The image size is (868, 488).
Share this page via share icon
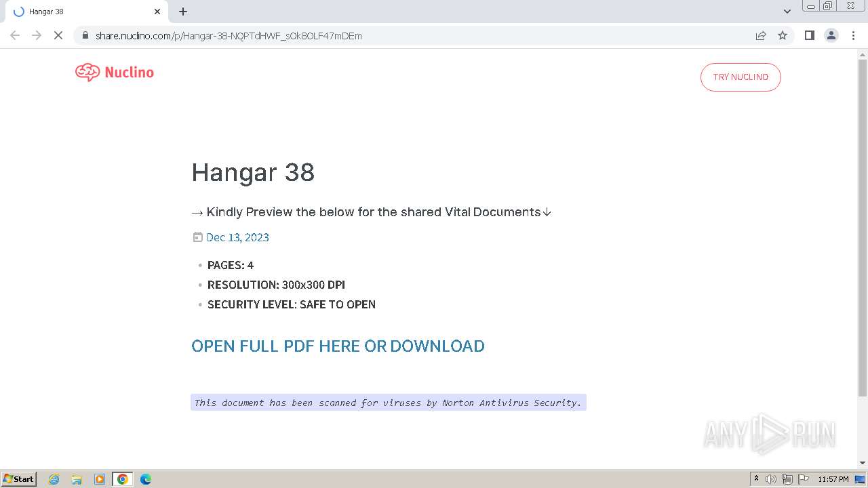coord(761,35)
